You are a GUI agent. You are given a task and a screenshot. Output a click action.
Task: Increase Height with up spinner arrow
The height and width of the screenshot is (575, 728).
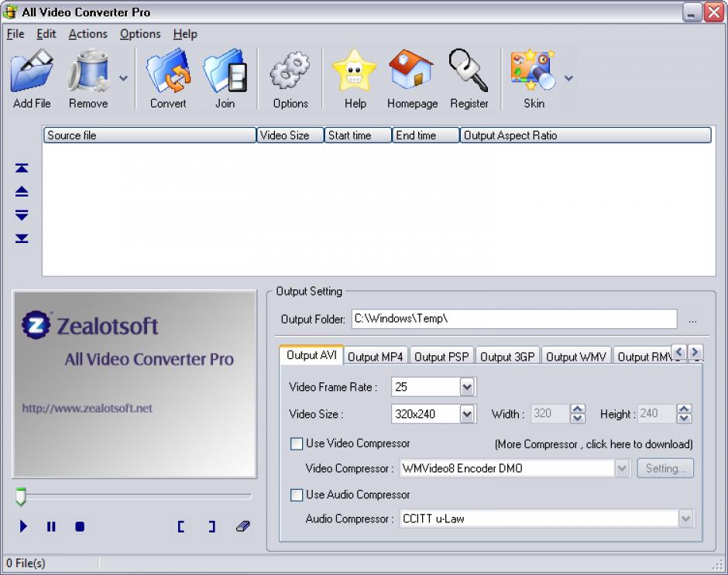coord(684,409)
